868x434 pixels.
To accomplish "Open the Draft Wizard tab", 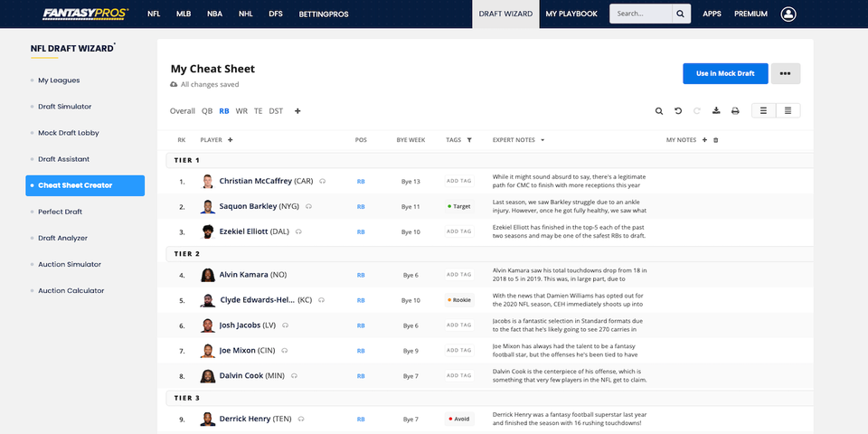I will point(505,14).
